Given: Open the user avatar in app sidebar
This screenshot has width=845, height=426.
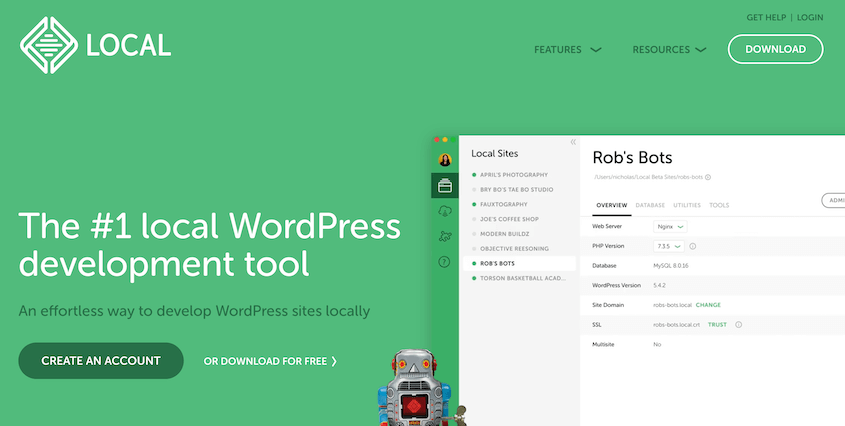Looking at the screenshot, I should [x=445, y=160].
